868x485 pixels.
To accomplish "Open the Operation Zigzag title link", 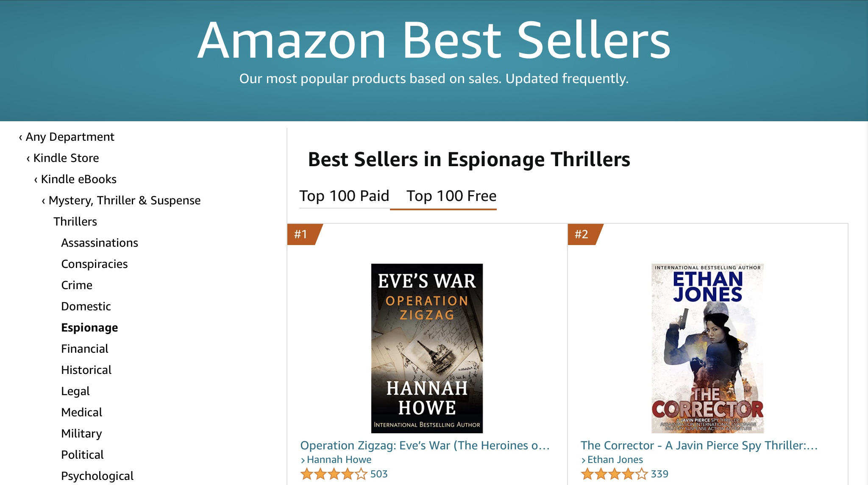I will coord(425,446).
